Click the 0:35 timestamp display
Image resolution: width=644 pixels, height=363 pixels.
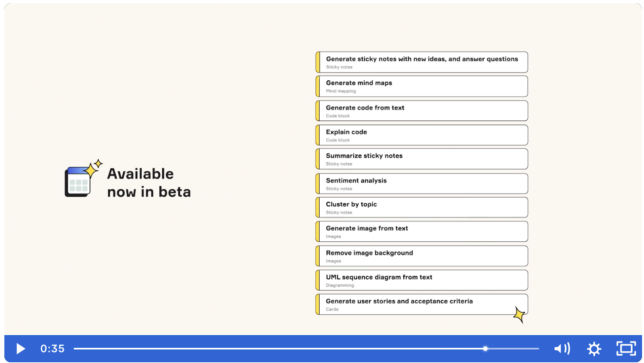tap(52, 348)
